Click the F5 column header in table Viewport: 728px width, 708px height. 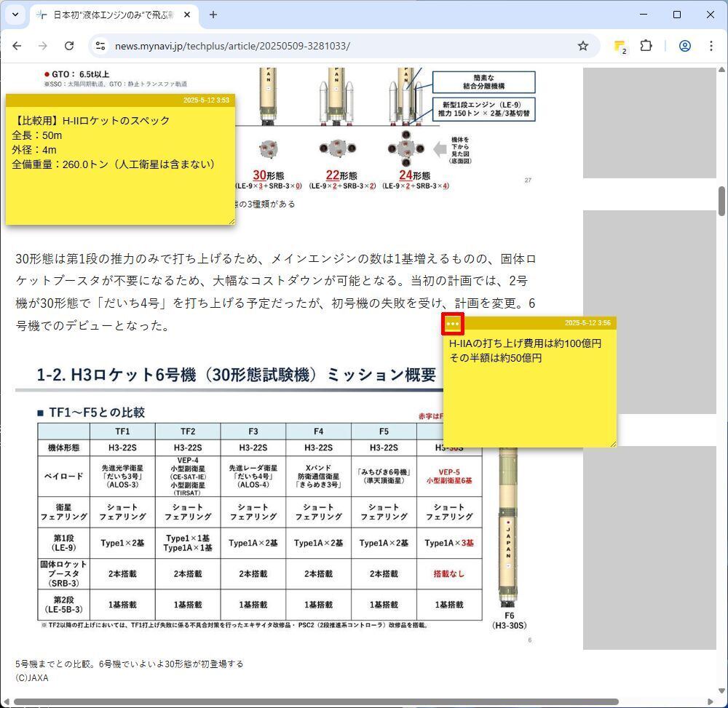click(x=384, y=431)
